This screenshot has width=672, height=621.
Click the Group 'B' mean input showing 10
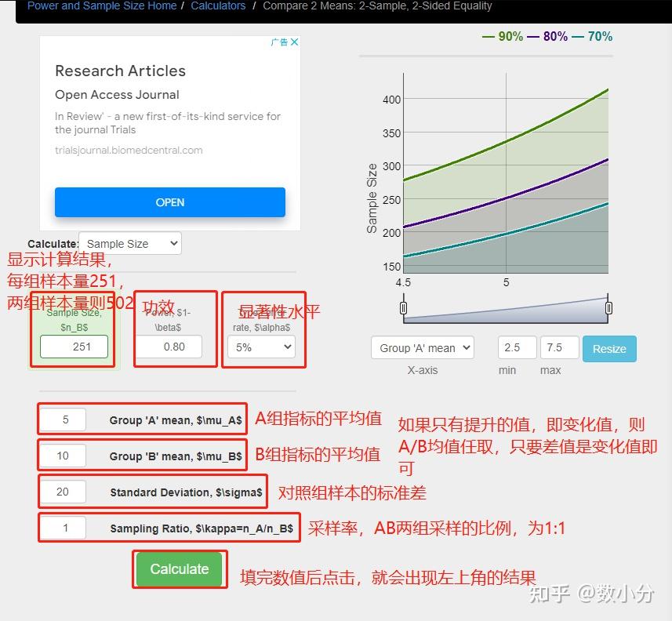pyautogui.click(x=64, y=456)
